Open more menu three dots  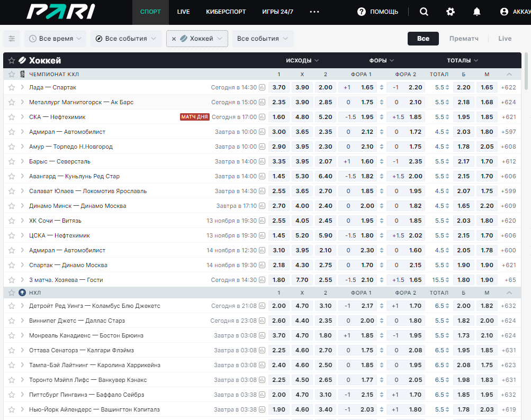pyautogui.click(x=314, y=12)
